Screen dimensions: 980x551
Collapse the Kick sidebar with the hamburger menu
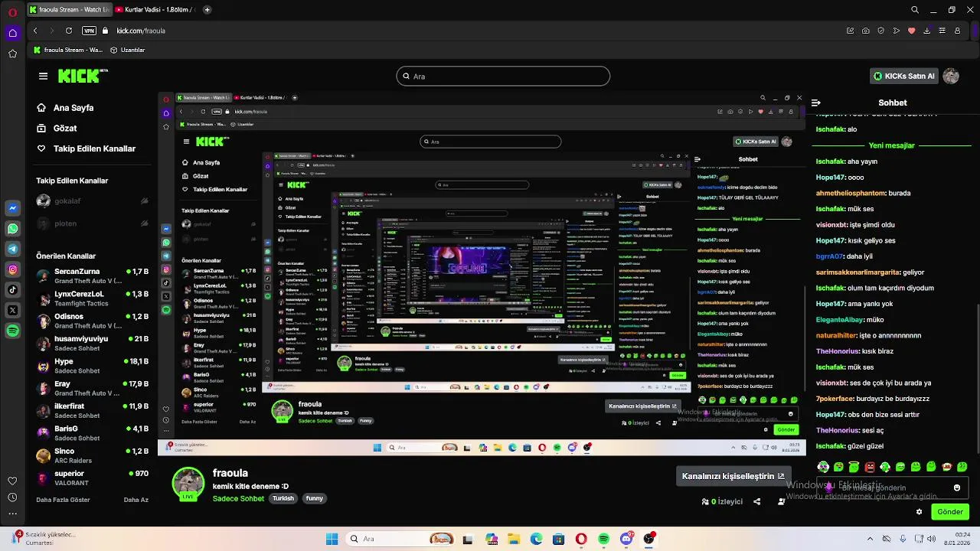pyautogui.click(x=43, y=76)
